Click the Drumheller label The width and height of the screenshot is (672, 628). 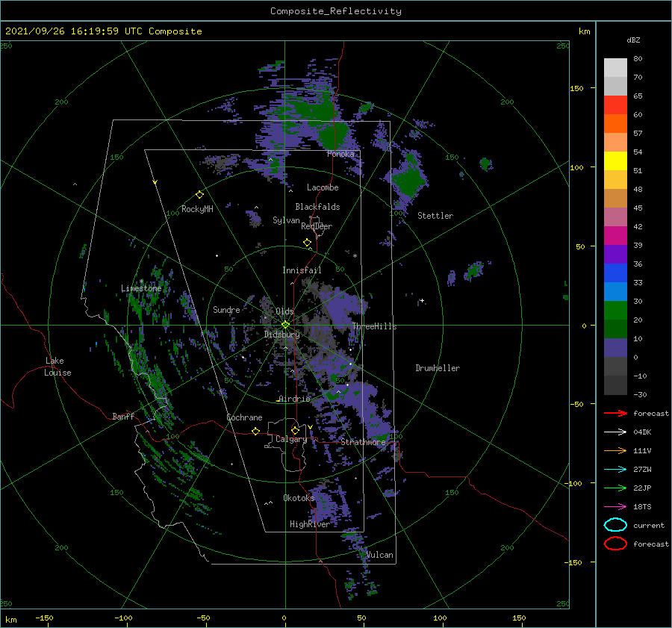(438, 368)
